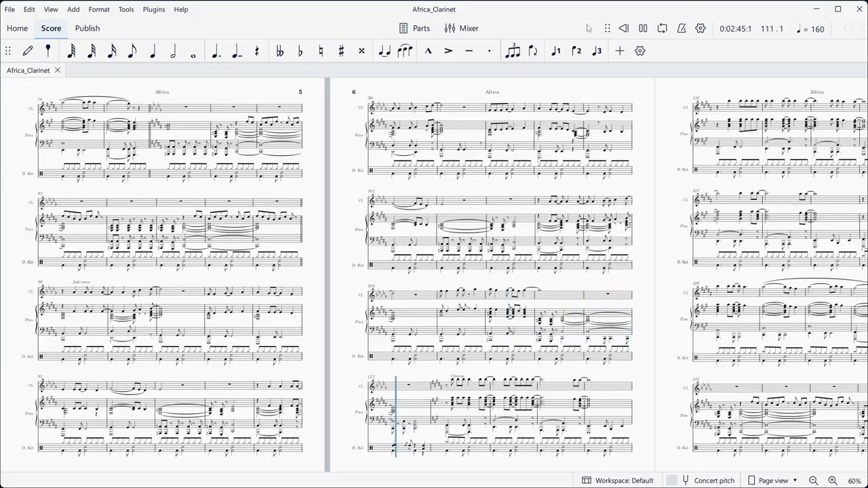Select half note duration
Viewport: 868px width, 488px height.
173,51
